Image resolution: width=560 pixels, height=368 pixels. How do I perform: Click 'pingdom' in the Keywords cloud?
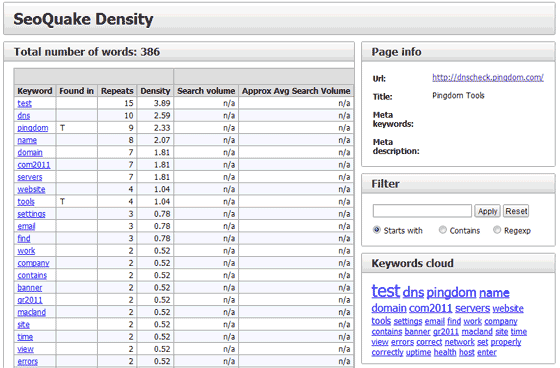tap(451, 293)
